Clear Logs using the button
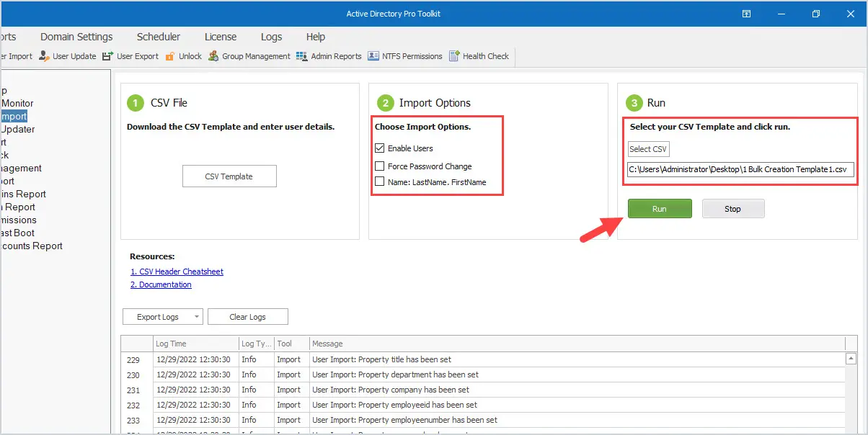 248,317
